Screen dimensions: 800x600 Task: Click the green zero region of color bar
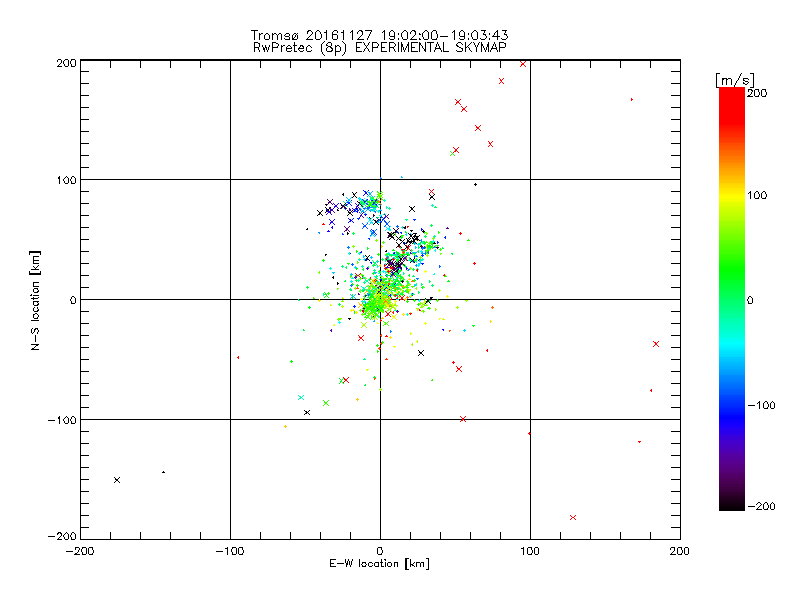point(732,299)
